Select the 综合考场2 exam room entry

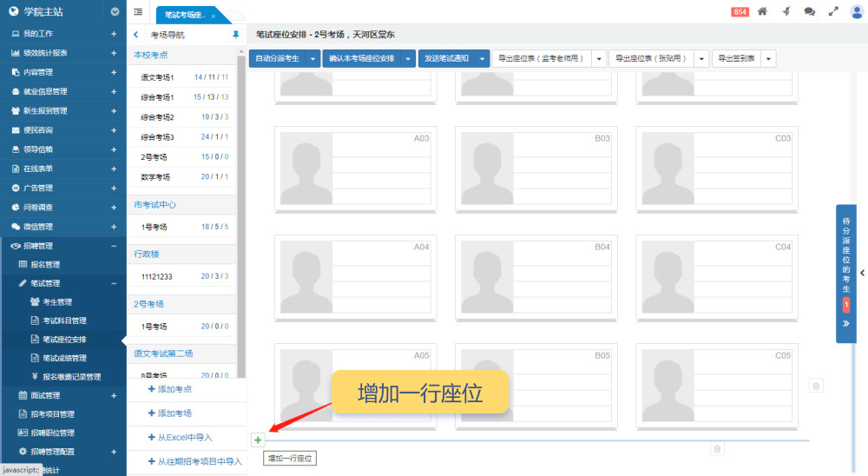point(158,117)
